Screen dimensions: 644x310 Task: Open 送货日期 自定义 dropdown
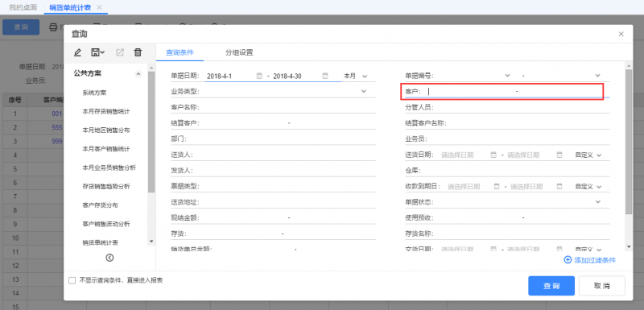[588, 155]
